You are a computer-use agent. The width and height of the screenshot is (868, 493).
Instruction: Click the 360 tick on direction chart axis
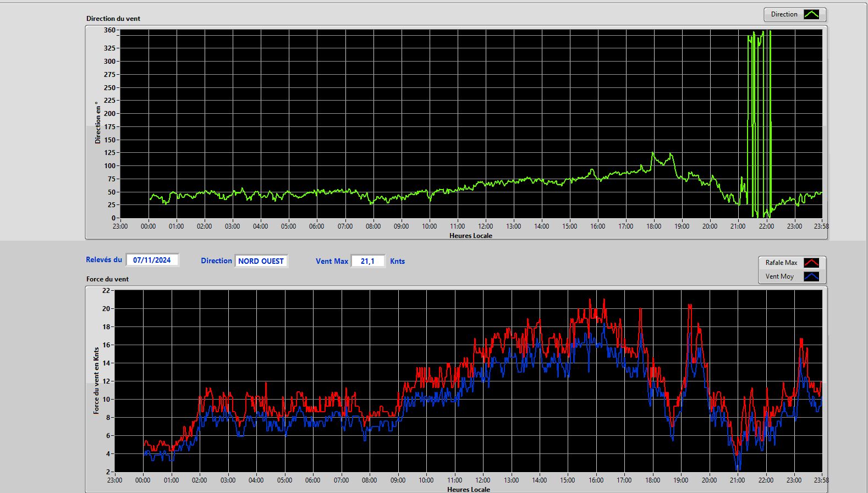pyautogui.click(x=109, y=30)
